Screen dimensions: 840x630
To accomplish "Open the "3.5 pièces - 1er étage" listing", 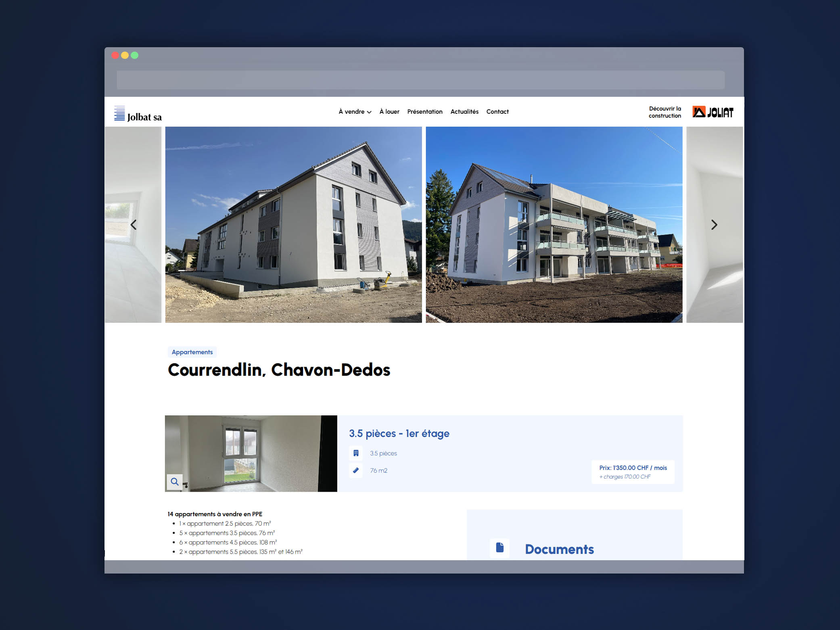I will 399,433.
